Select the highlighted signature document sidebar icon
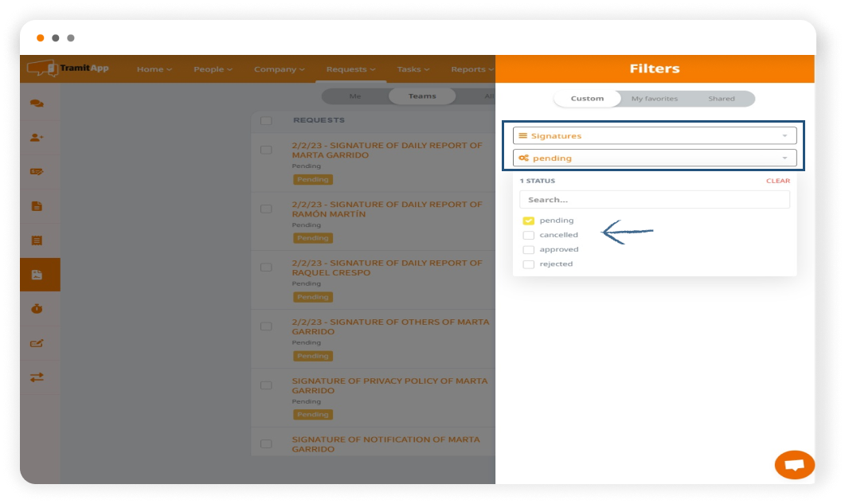 pos(37,275)
